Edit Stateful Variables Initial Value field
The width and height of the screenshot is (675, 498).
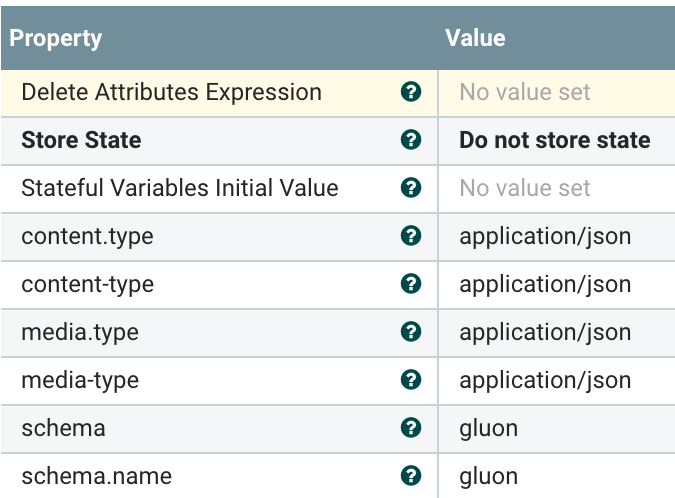(x=555, y=188)
